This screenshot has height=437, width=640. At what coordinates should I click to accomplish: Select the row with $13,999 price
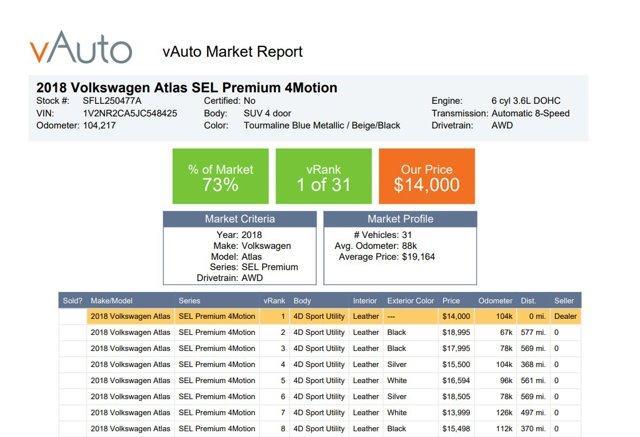click(320, 412)
